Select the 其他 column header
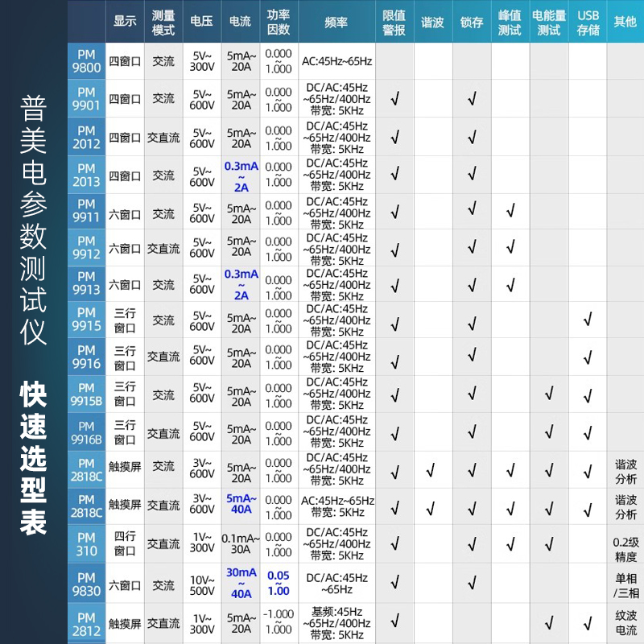The width and height of the screenshot is (644, 644). (625, 21)
